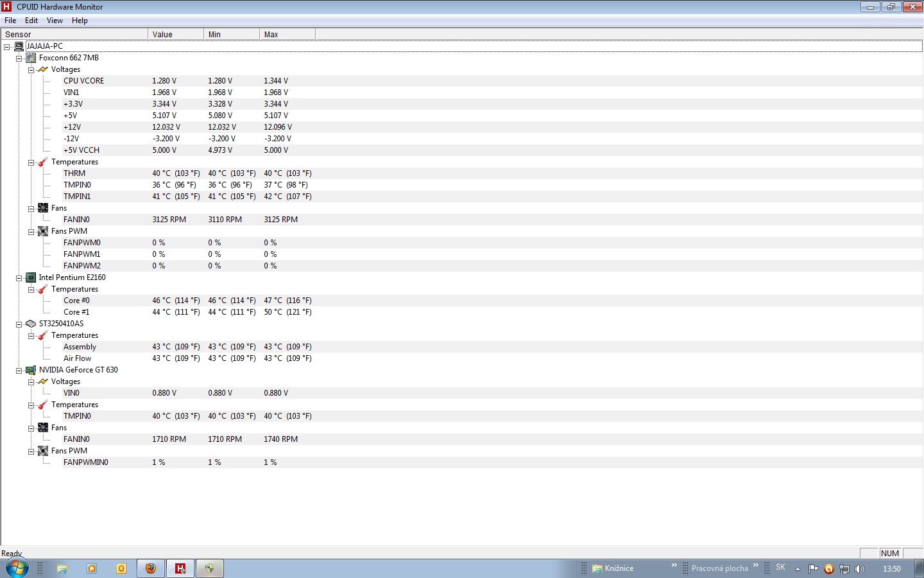The height and width of the screenshot is (578, 924).
Task: Click the Temperatures thermometer icon under Foxconn
Action: (43, 162)
